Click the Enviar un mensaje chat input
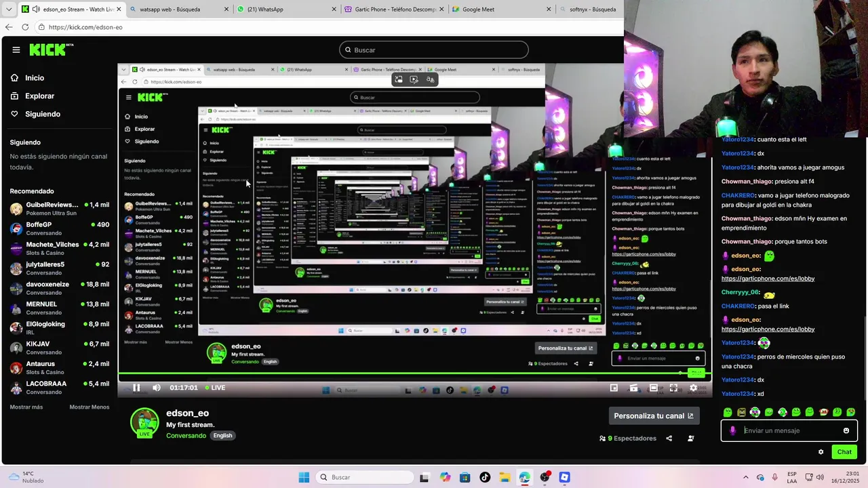868x488 pixels. coord(789,430)
